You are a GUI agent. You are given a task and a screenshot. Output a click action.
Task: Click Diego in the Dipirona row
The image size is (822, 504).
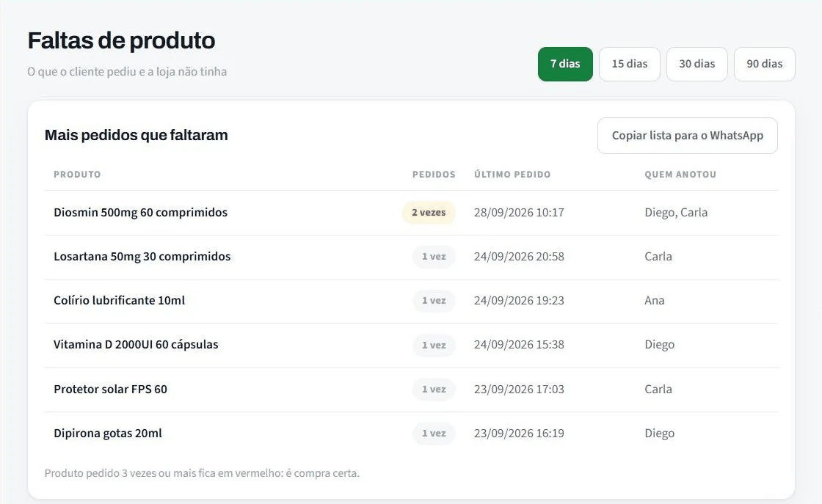click(x=659, y=434)
